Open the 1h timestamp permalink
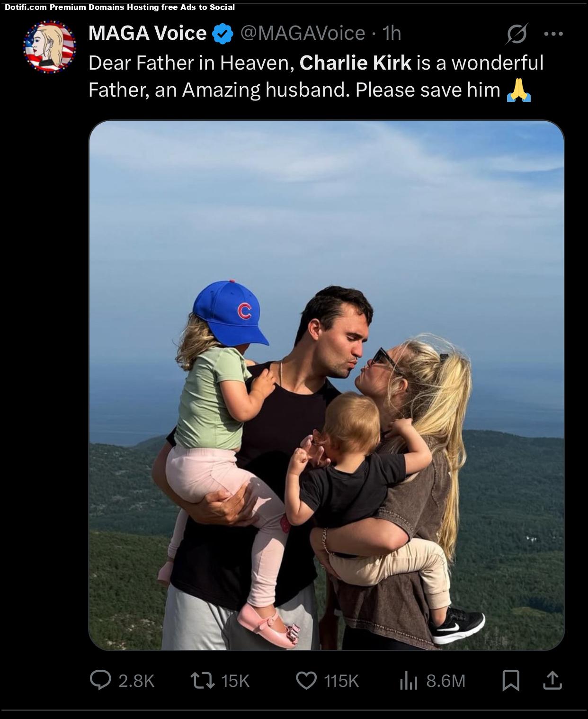Screen dimensions: 588x719 click(x=392, y=33)
